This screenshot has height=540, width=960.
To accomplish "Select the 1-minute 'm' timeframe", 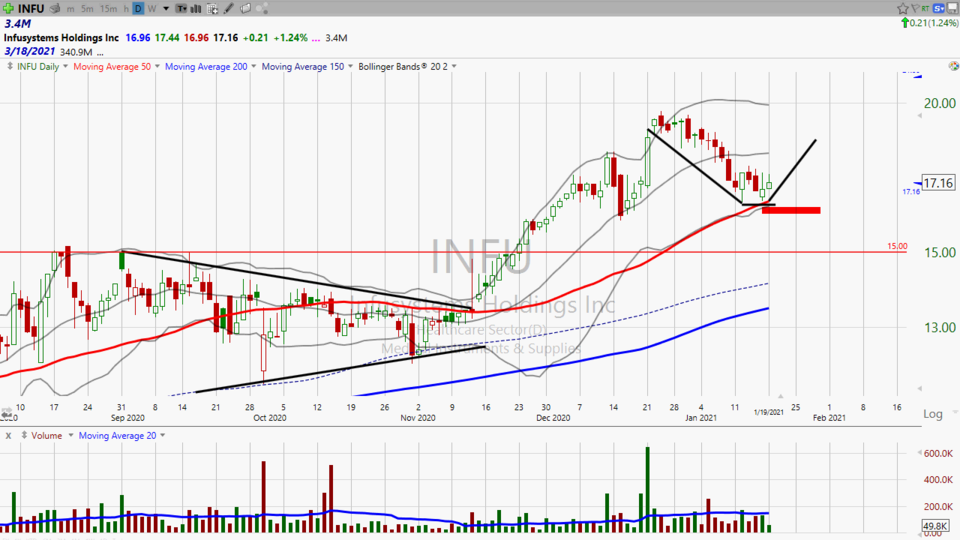I will pyautogui.click(x=71, y=9).
